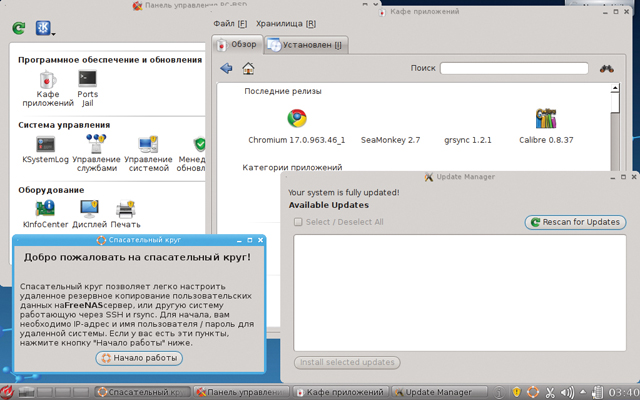Viewport: 640px width, 400px height.
Task: Go back with the blue arrow
Action: (x=226, y=69)
